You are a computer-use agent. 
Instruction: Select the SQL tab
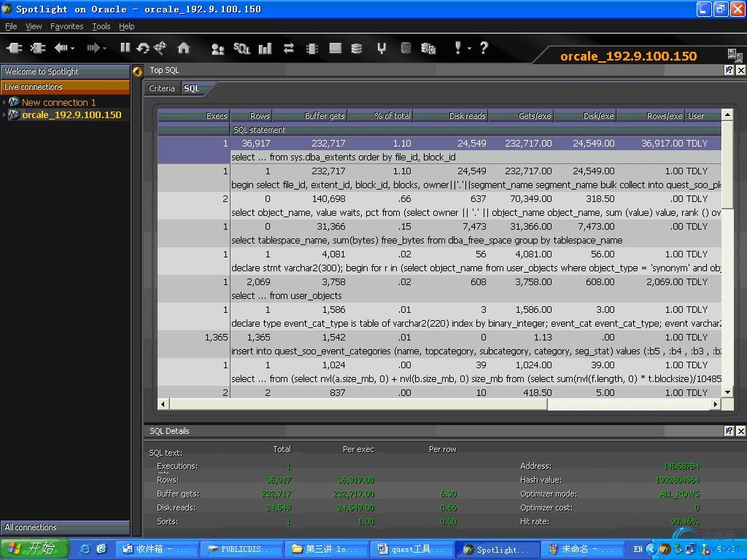[x=192, y=88]
